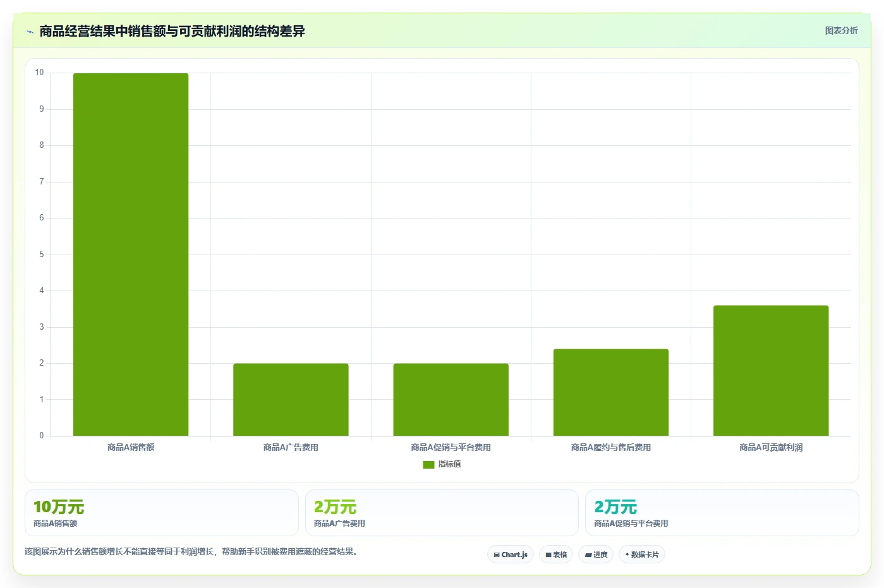The width and height of the screenshot is (884, 588).
Task: Click the 商品A广告费用 x-axis label
Action: [291, 447]
